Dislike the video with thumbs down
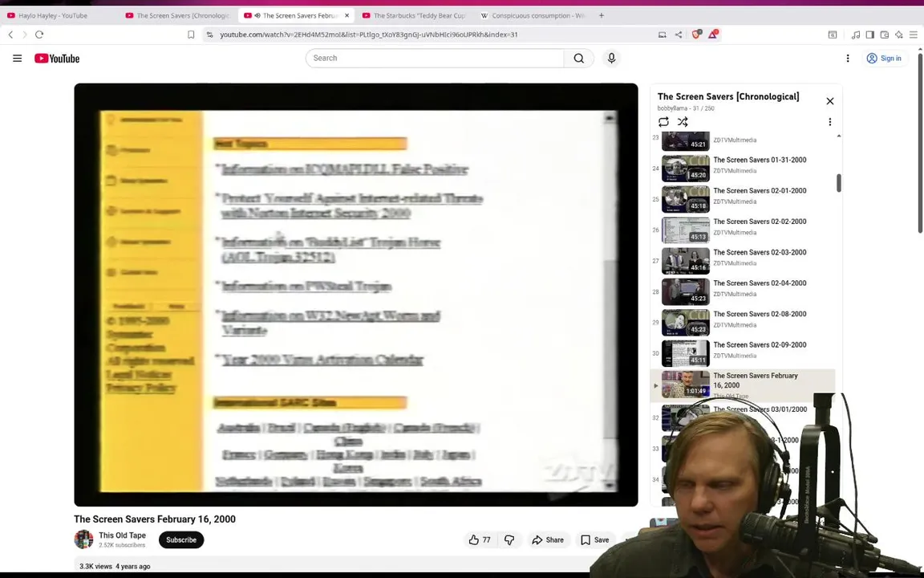Viewport: 924px width, 578px height. pos(509,539)
